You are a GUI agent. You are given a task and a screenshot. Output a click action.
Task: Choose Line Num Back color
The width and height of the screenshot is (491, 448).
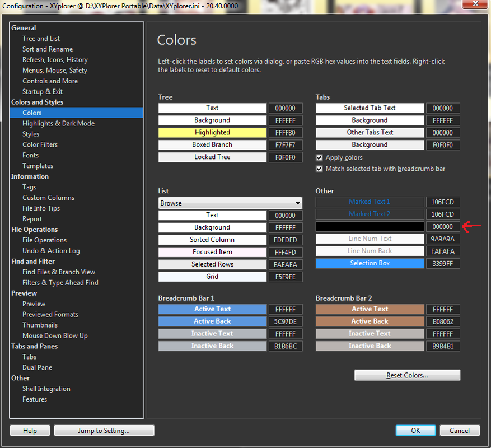(370, 251)
